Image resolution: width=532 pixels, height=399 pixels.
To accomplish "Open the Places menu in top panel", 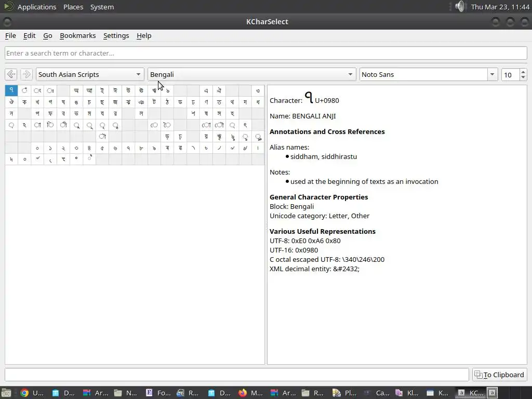I will coord(73,7).
